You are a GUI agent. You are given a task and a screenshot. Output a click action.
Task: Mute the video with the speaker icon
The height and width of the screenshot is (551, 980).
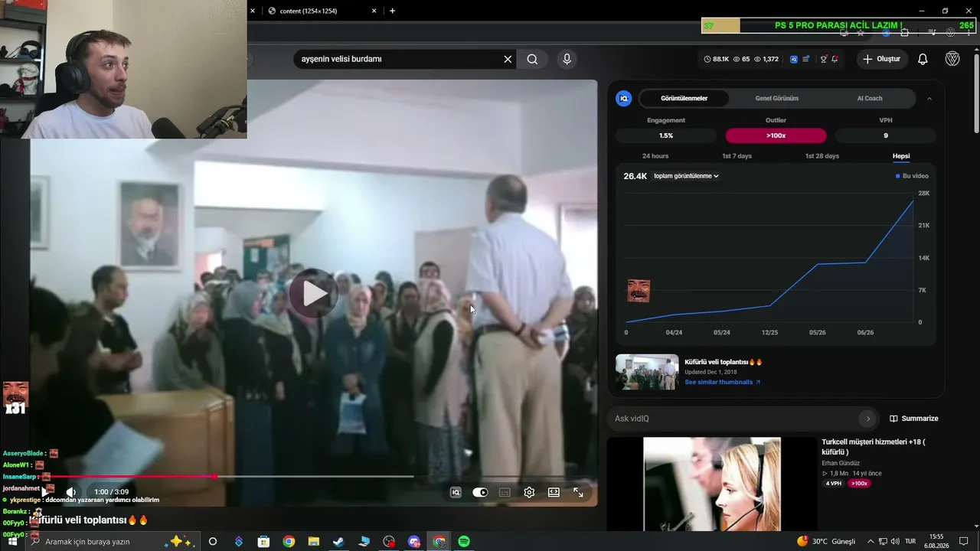70,492
